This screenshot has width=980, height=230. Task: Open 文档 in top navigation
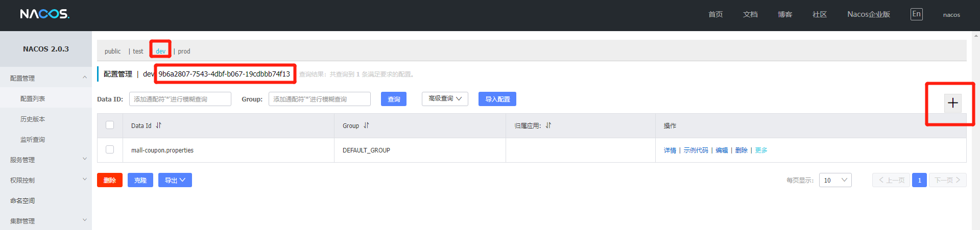750,14
